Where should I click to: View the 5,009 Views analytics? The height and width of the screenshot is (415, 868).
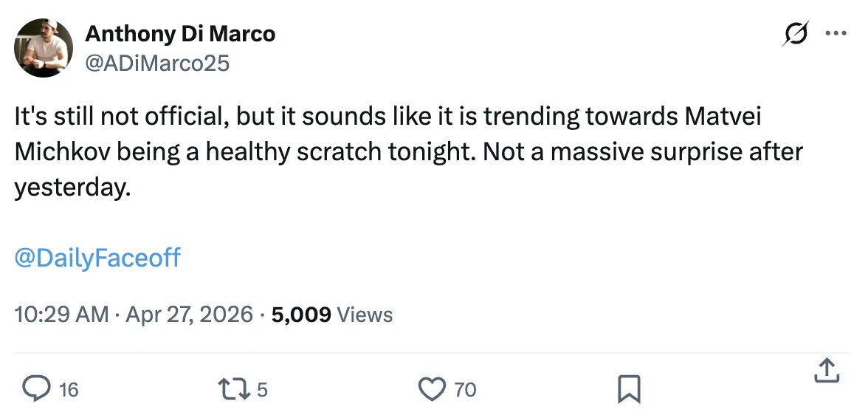tap(332, 315)
